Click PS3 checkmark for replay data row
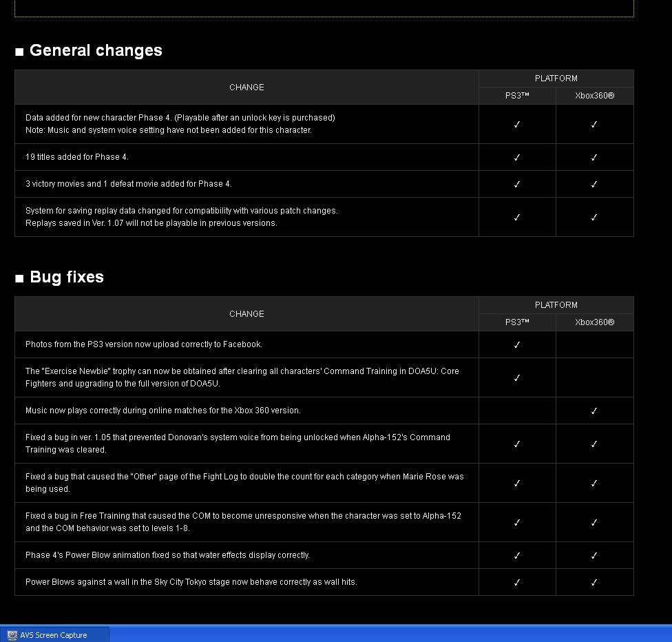The width and height of the screenshot is (672, 642). [x=517, y=218]
